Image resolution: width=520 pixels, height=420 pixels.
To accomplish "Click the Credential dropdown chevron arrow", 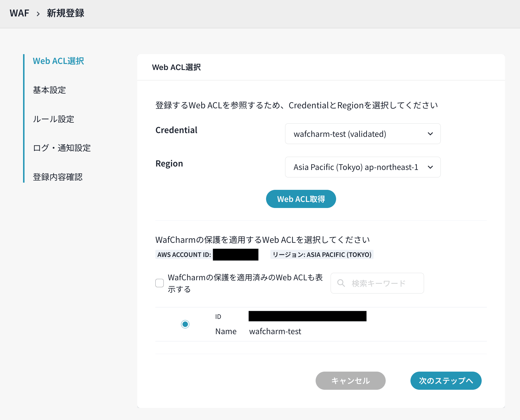I will [x=430, y=134].
